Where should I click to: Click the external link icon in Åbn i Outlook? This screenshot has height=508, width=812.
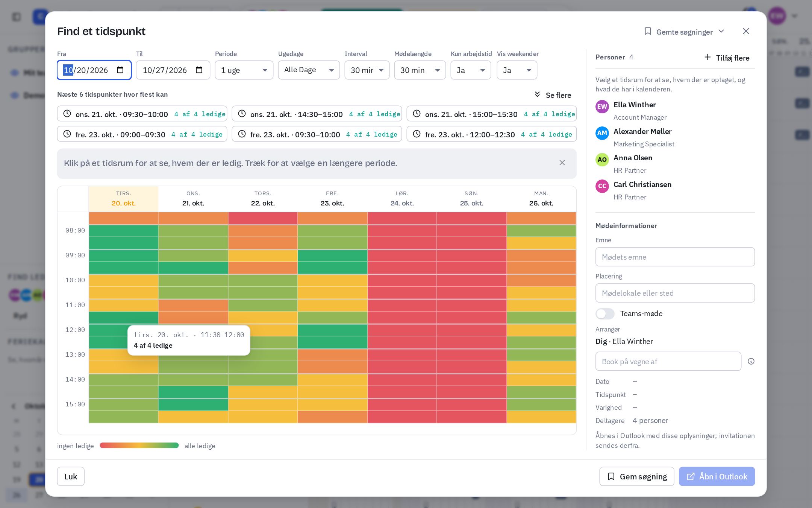tap(691, 476)
